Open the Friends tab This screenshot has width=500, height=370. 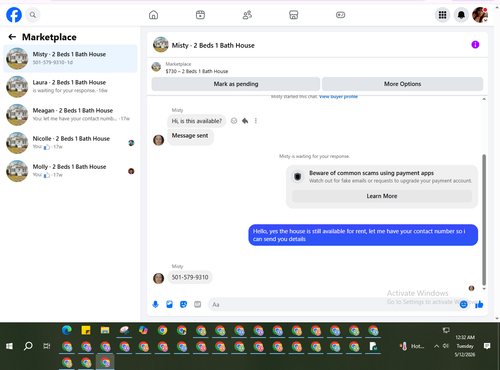click(x=247, y=15)
